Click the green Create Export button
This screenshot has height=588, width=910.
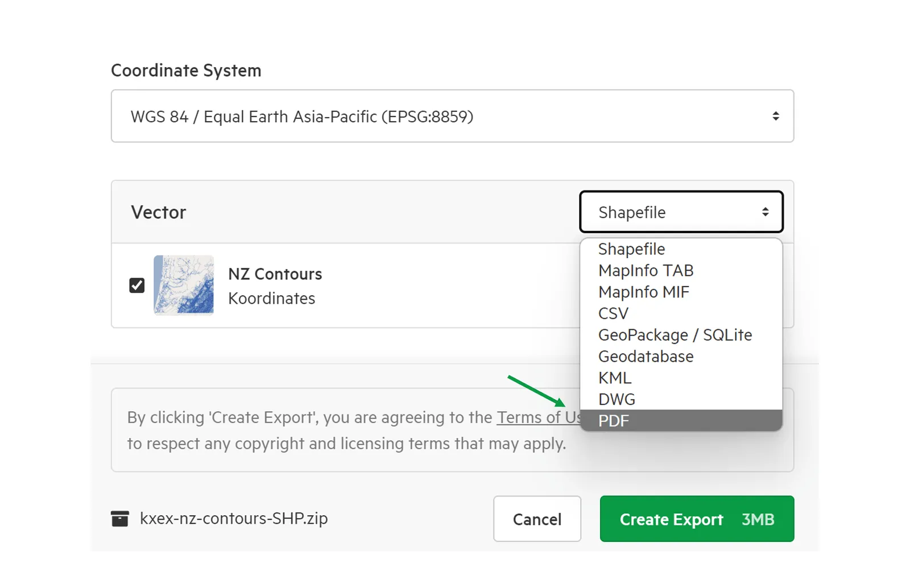point(697,519)
